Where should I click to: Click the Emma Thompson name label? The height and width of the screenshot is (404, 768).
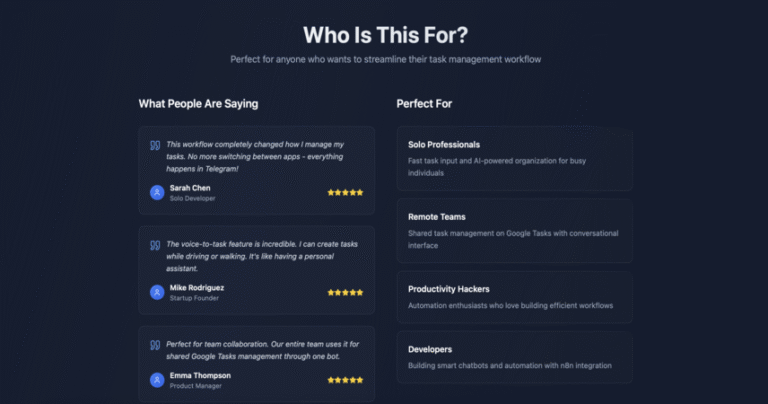200,376
